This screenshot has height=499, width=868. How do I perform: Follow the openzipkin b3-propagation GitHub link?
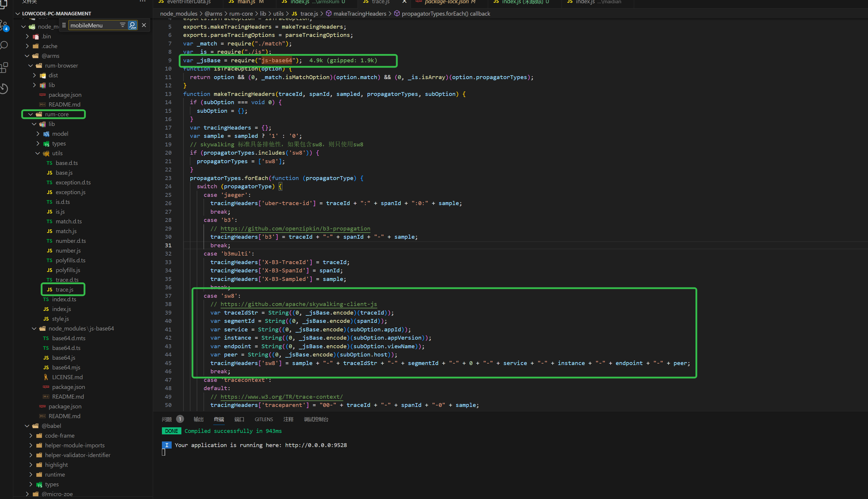[295, 229]
